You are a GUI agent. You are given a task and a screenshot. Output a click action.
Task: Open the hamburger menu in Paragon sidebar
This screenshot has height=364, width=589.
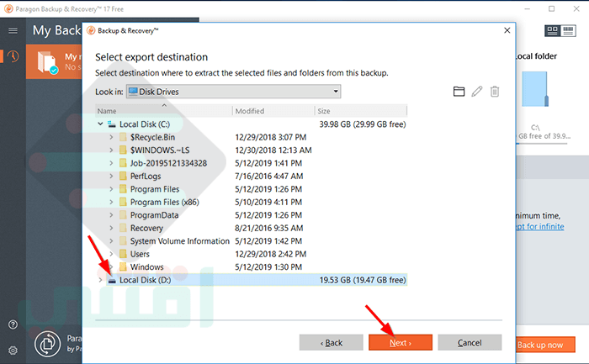click(x=13, y=30)
